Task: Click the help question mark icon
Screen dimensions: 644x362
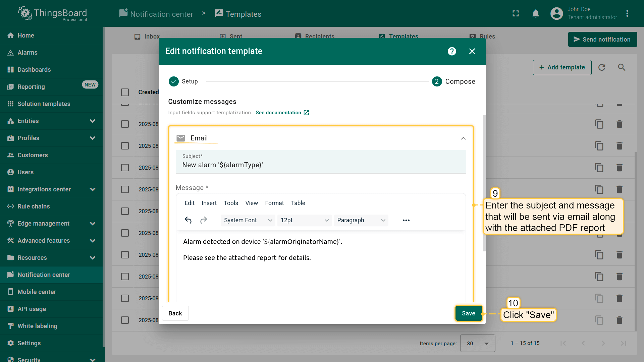Action: coord(452,51)
